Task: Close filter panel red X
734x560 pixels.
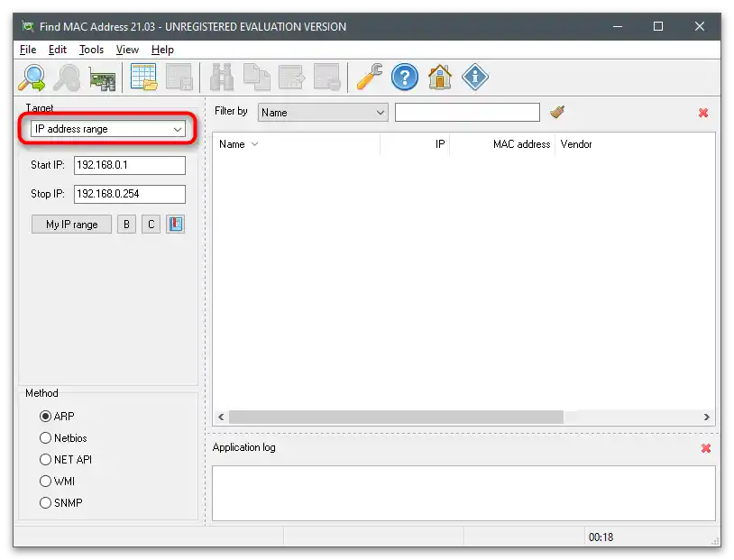Action: click(703, 113)
